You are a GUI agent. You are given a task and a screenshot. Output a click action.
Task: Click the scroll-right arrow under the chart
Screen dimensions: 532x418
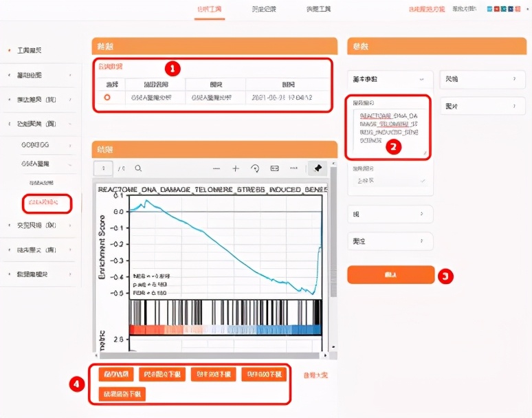[325, 355]
